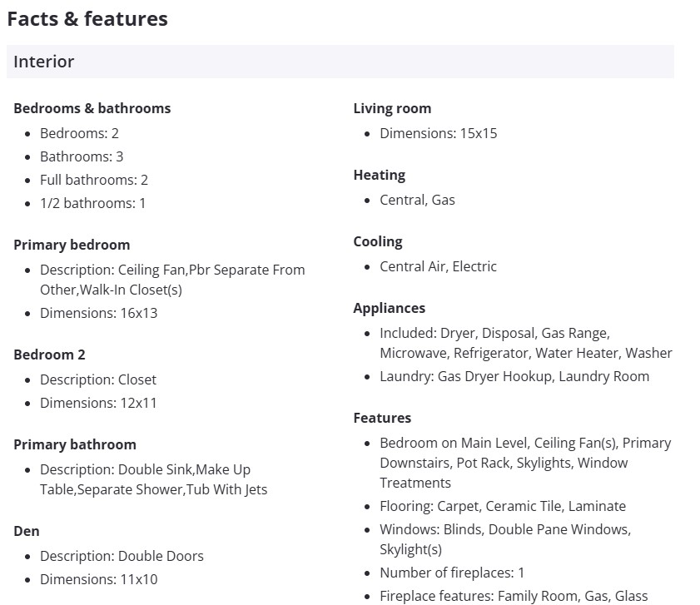Image resolution: width=700 pixels, height=605 pixels.
Task: Click the "Bedroom 2" subheading
Action: [49, 355]
